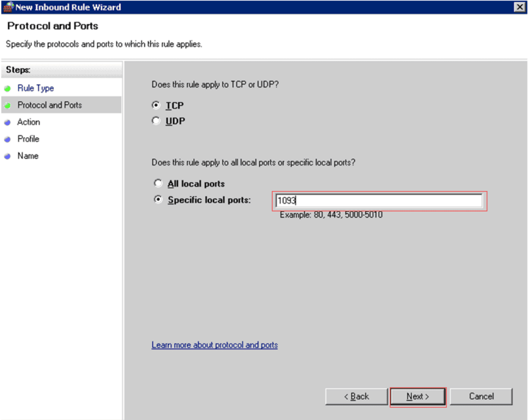Cancel the inbound rule wizard
This screenshot has height=420, width=528.
(481, 396)
